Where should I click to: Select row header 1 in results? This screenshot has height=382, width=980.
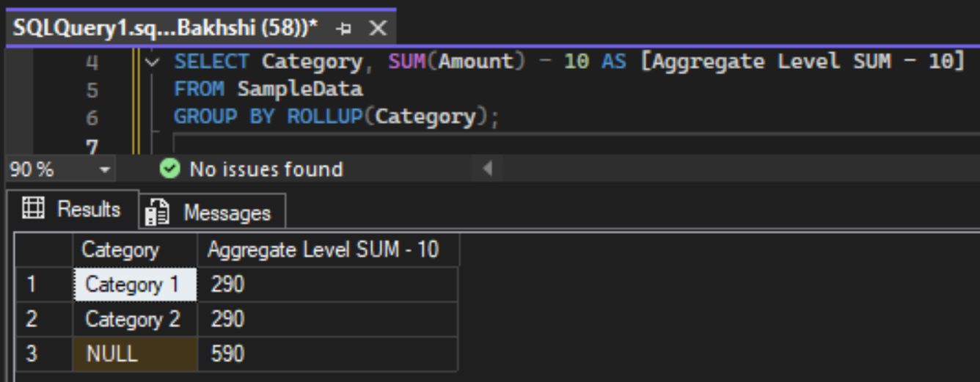tap(45, 284)
